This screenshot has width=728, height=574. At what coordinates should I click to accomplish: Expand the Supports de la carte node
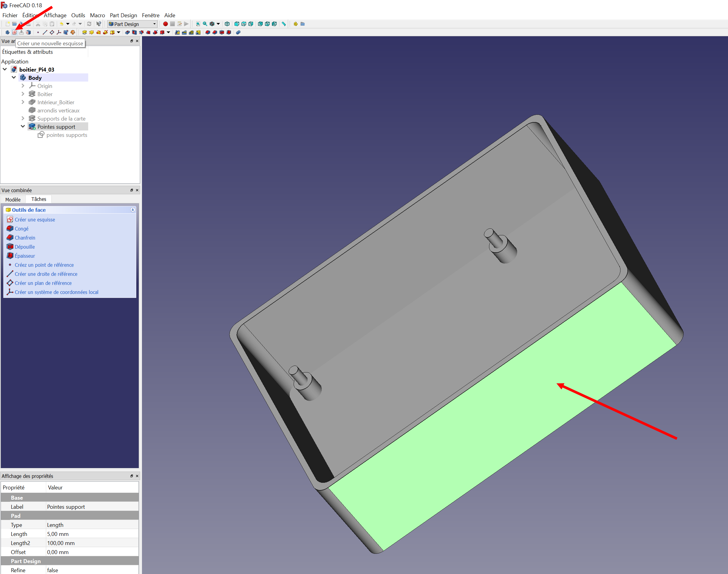[23, 118]
